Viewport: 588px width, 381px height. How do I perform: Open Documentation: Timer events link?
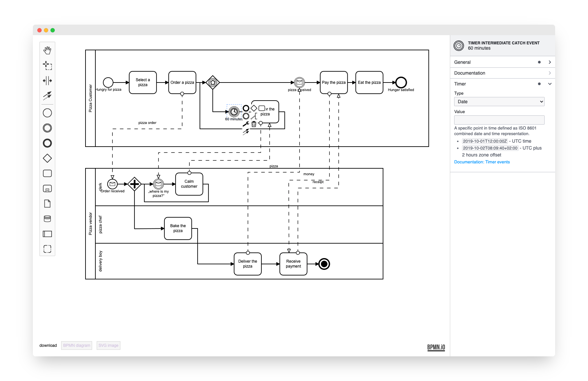point(482,162)
